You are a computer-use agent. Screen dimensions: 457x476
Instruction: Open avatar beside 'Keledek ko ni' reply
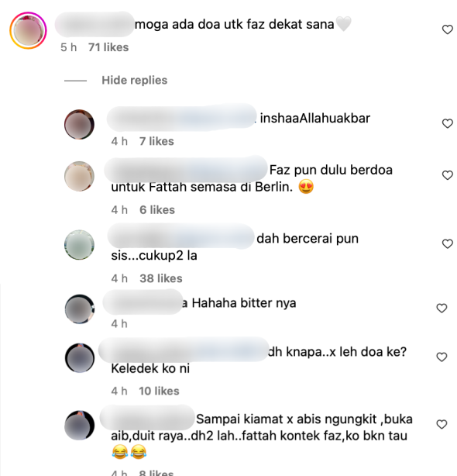pos(80,358)
